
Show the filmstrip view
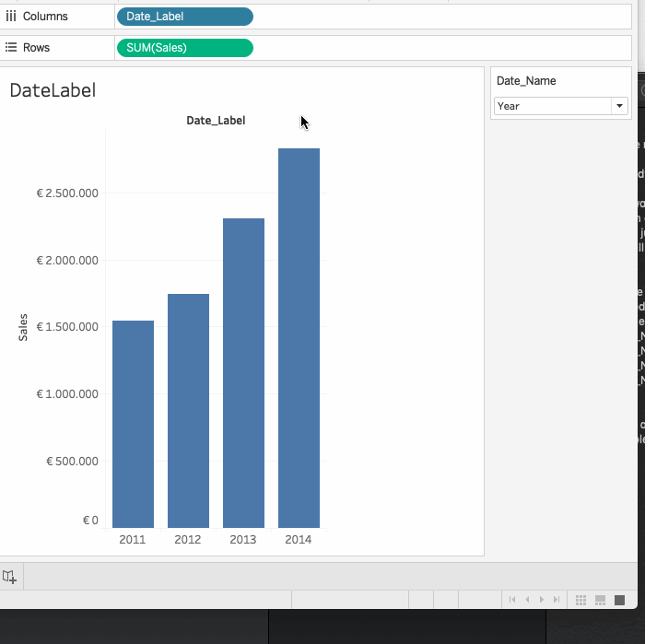tap(600, 600)
